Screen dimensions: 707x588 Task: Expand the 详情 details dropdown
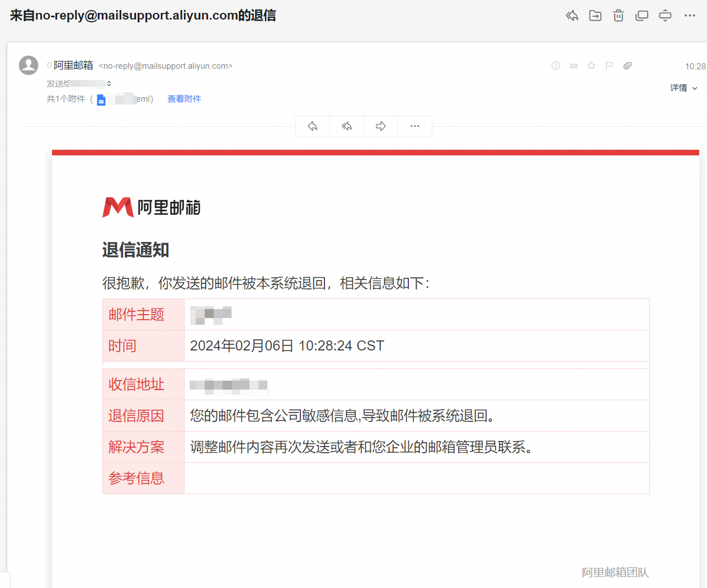point(684,88)
